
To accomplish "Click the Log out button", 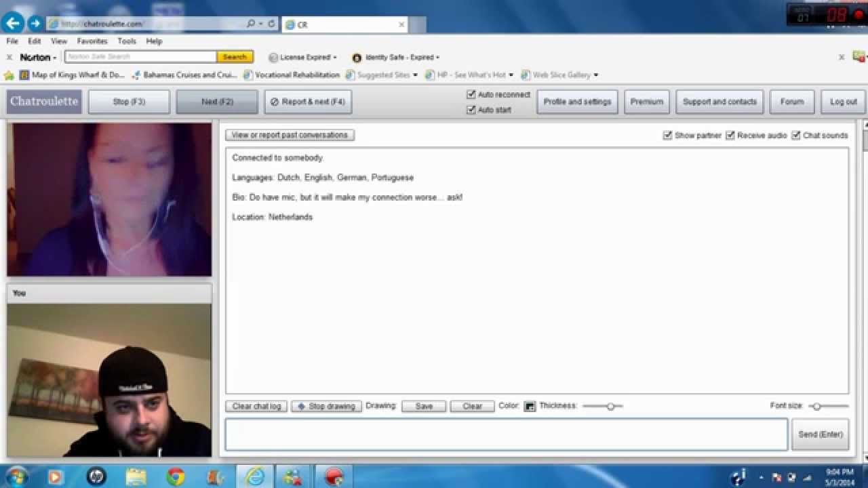I will tap(844, 102).
